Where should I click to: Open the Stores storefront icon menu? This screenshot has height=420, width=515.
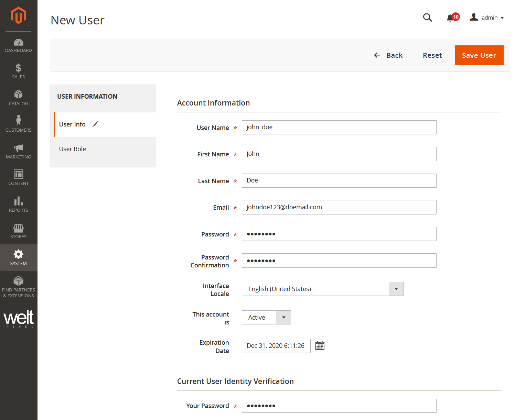tap(19, 228)
